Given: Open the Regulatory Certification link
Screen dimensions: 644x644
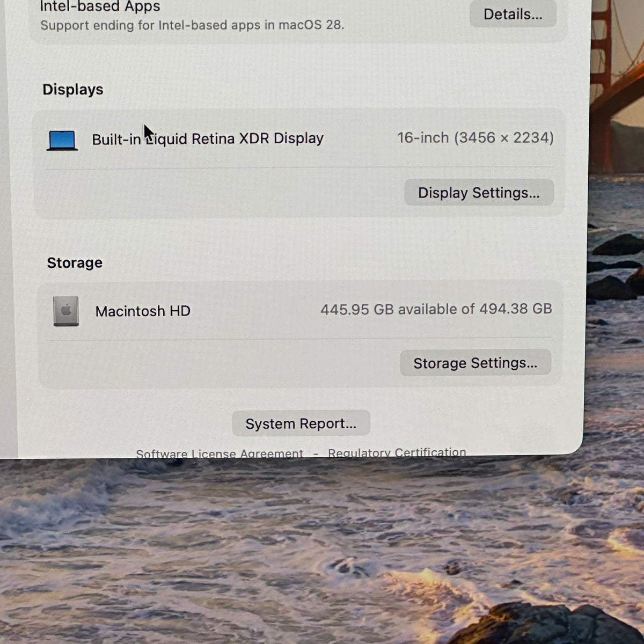Looking at the screenshot, I should [397, 452].
